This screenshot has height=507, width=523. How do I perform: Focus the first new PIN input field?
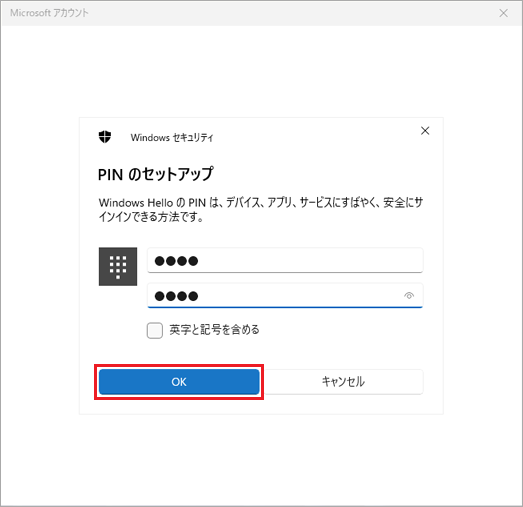click(285, 260)
